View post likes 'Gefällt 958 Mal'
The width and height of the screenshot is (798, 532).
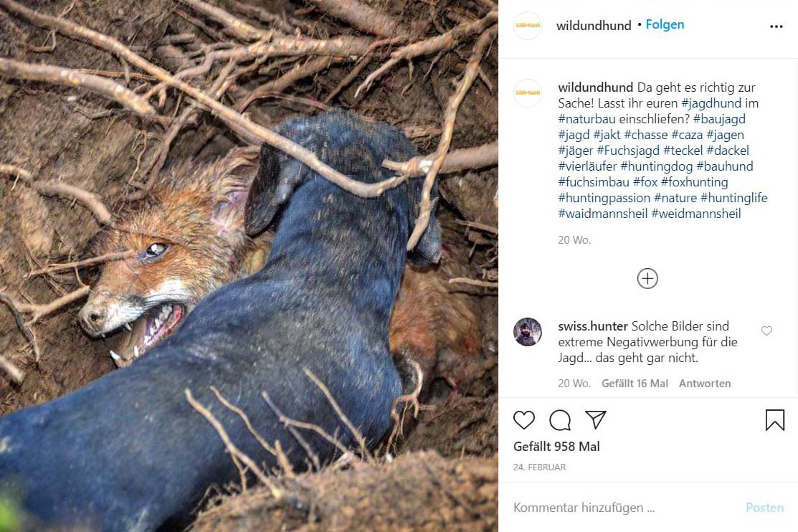click(556, 447)
